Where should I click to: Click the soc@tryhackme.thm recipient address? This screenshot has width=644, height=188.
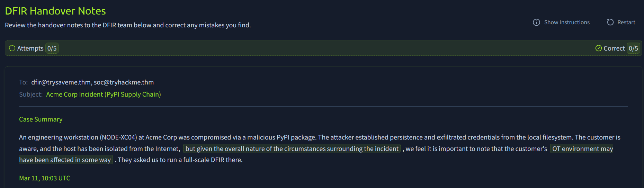point(124,82)
